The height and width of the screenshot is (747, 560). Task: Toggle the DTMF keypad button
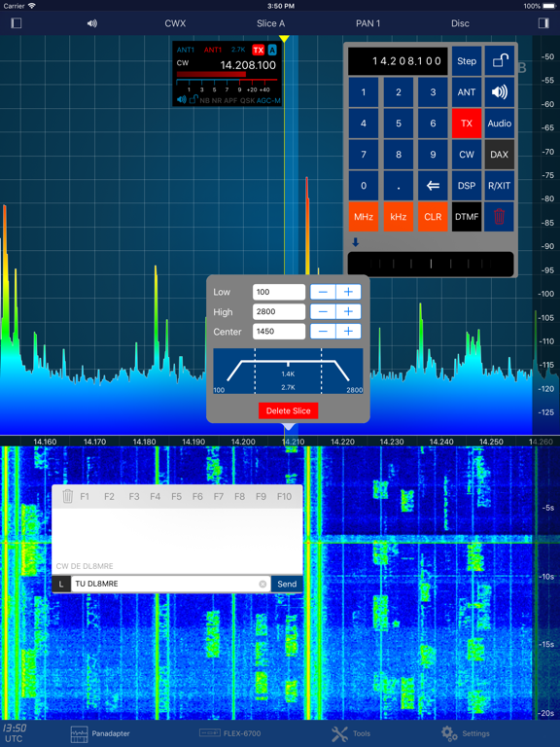pyautogui.click(x=467, y=217)
